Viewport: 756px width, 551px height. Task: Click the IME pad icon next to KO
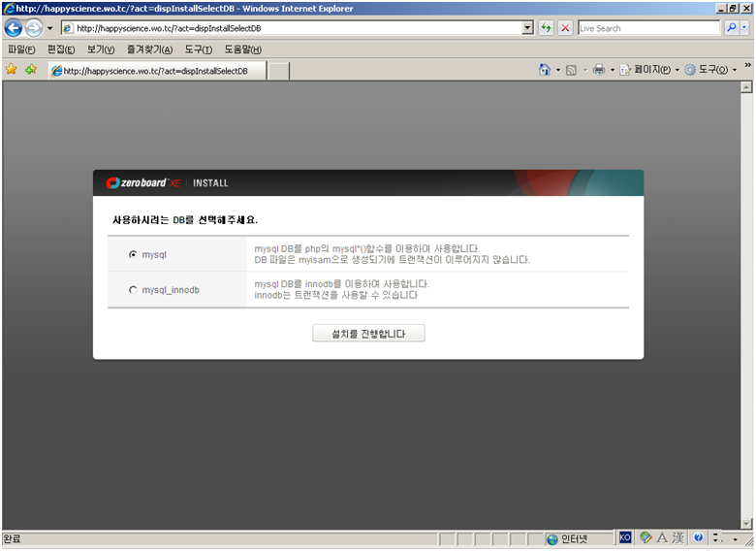pos(646,537)
